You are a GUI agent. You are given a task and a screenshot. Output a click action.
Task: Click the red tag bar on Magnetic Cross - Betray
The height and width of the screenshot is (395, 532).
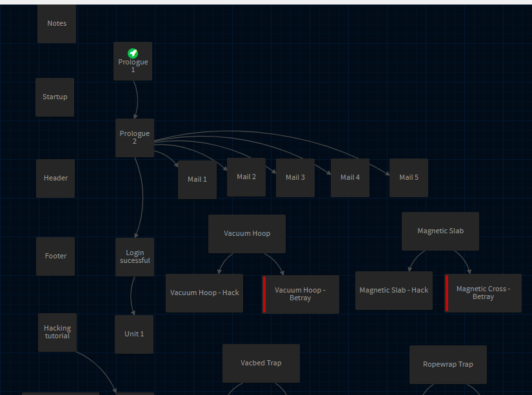point(447,293)
